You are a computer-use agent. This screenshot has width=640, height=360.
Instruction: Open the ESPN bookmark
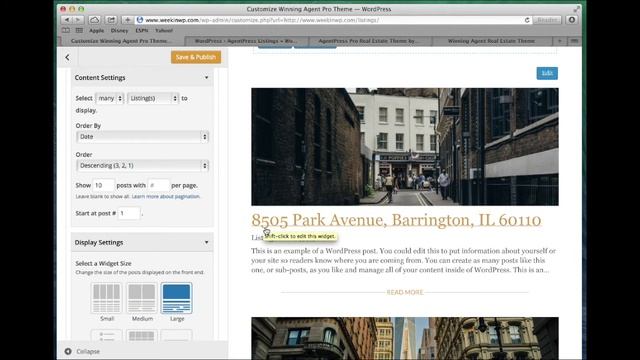coord(142,31)
